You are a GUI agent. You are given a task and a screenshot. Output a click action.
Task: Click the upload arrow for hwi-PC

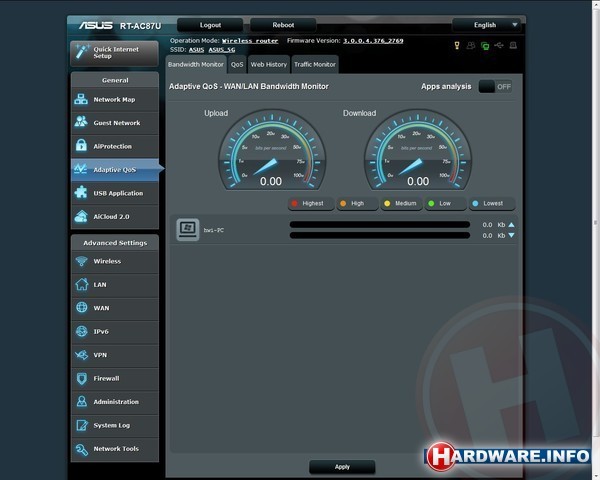coord(511,225)
